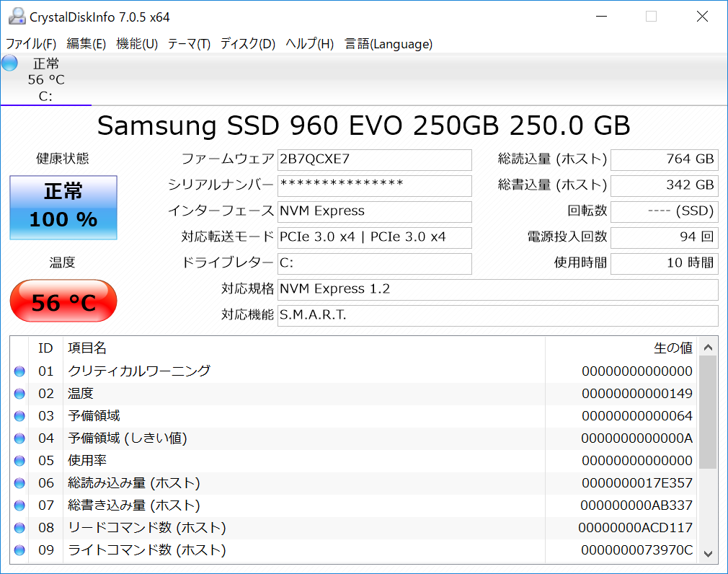Select the 使用率 attribute row

pos(353,461)
